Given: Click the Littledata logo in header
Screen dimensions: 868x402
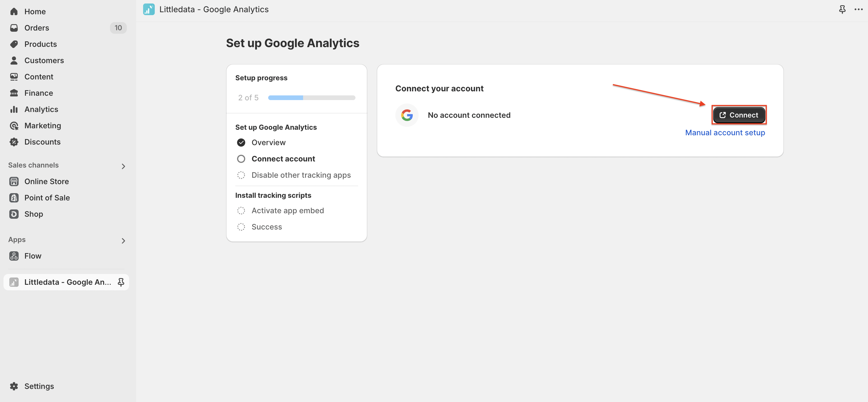Looking at the screenshot, I should click(149, 9).
